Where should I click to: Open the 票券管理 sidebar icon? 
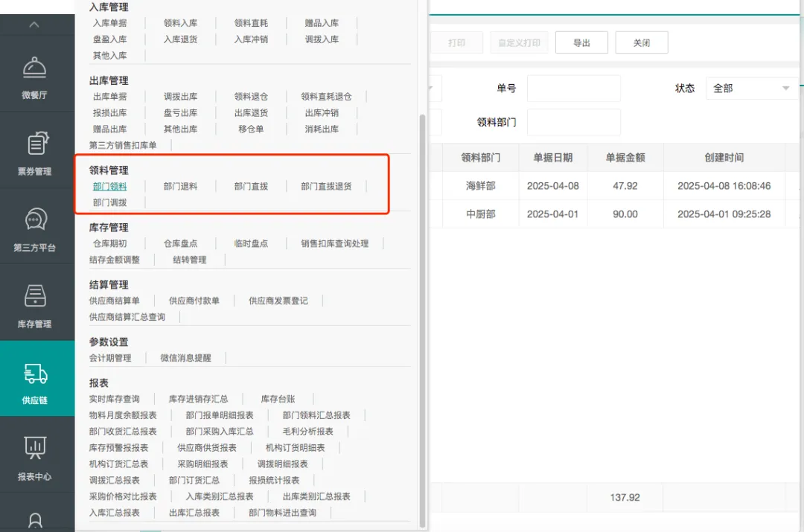click(x=36, y=144)
